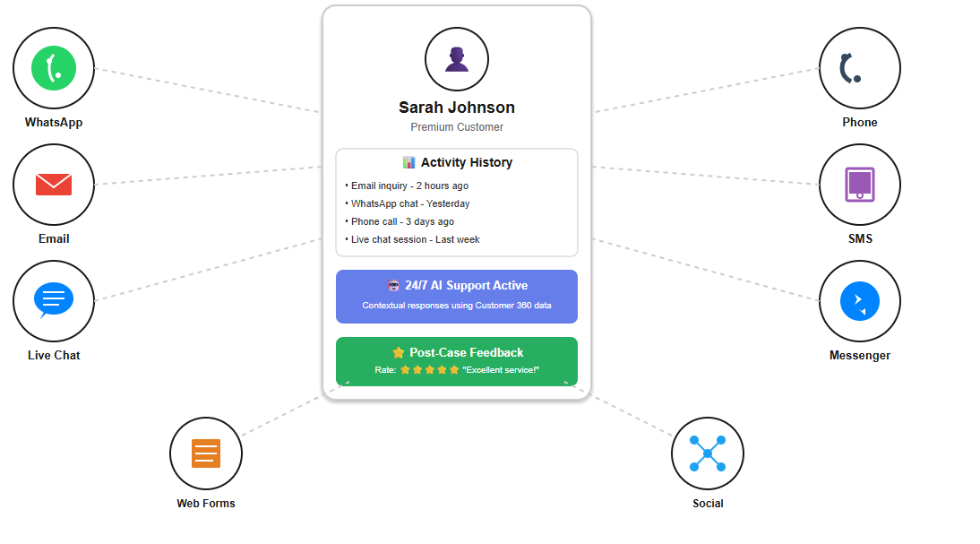Image resolution: width=980 pixels, height=544 pixels.
Task: Open the Phone call 3 days ago entry
Action: (x=402, y=222)
